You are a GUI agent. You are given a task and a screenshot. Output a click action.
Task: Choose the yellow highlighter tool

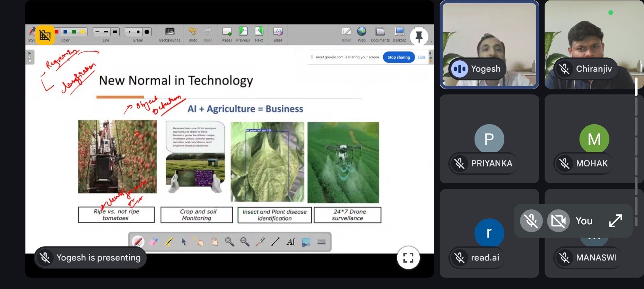tap(169, 242)
